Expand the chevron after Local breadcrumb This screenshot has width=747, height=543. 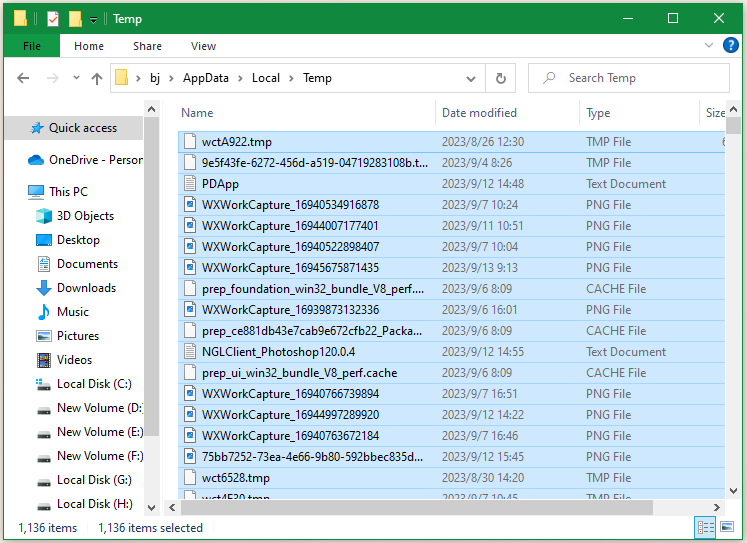pyautogui.click(x=291, y=79)
